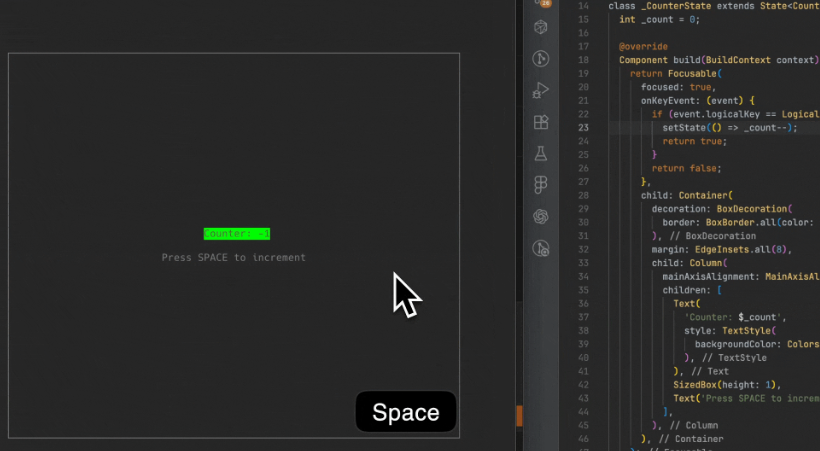Click line number 14 in the editor gutter

coord(583,6)
